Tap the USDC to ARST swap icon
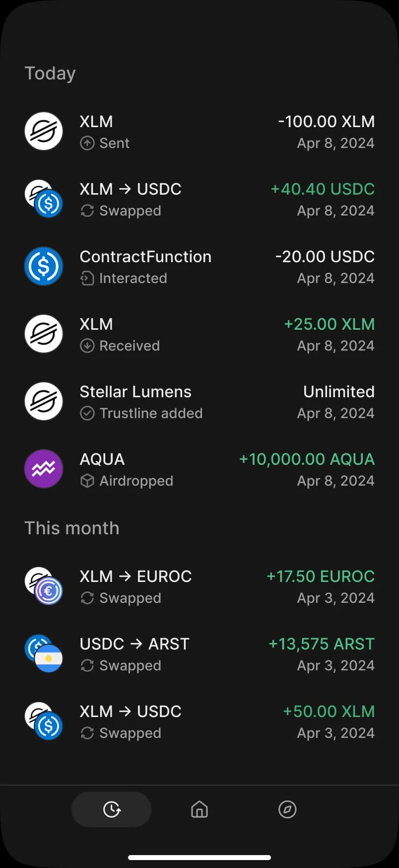Image resolution: width=399 pixels, height=868 pixels. tap(44, 654)
